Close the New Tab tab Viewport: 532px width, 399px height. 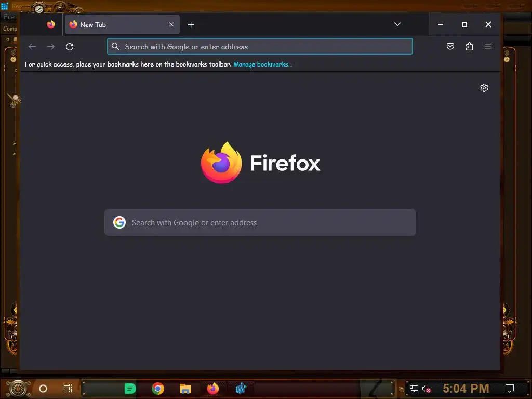coord(171,24)
